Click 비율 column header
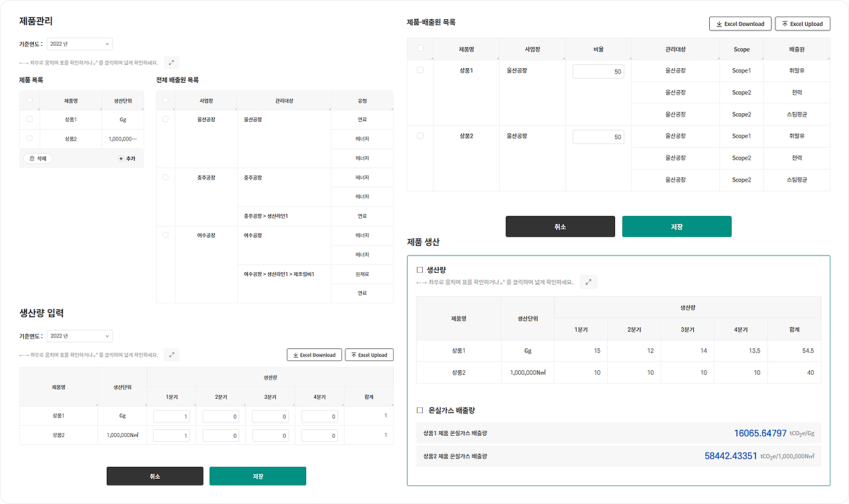Image resolution: width=849 pixels, height=504 pixels. [598, 49]
